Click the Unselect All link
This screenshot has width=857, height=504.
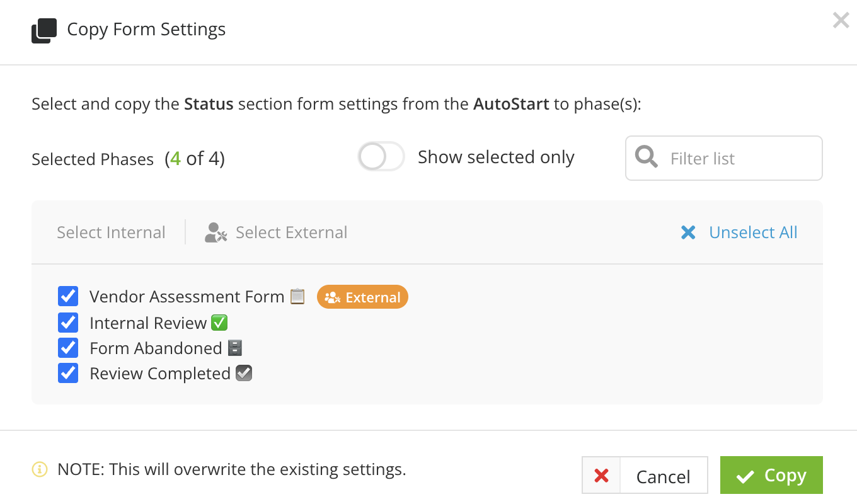(753, 232)
